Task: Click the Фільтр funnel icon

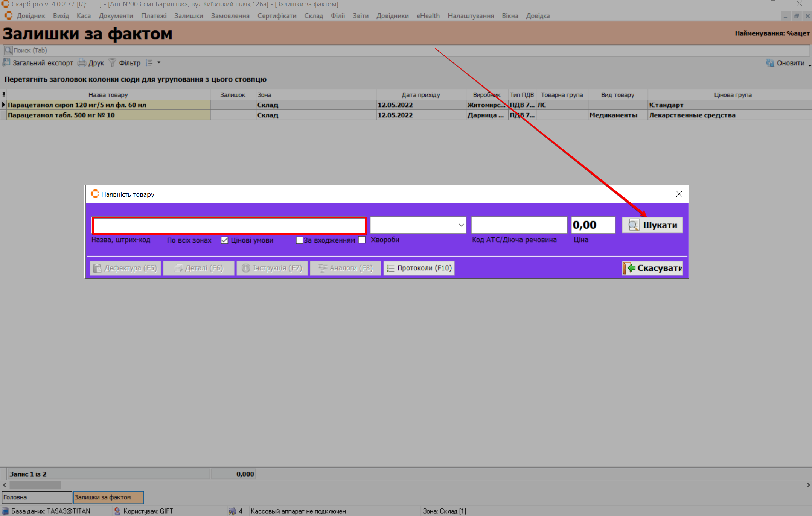Action: click(112, 63)
